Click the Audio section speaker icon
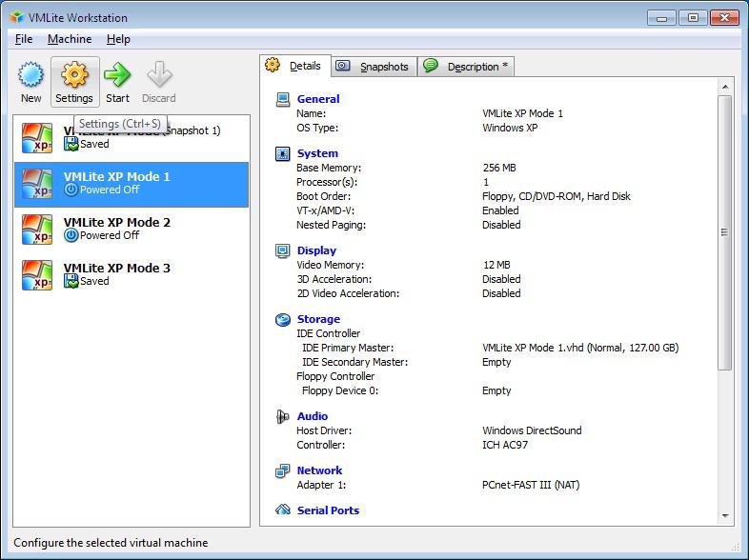Screen dimensions: 749x560 point(283,416)
